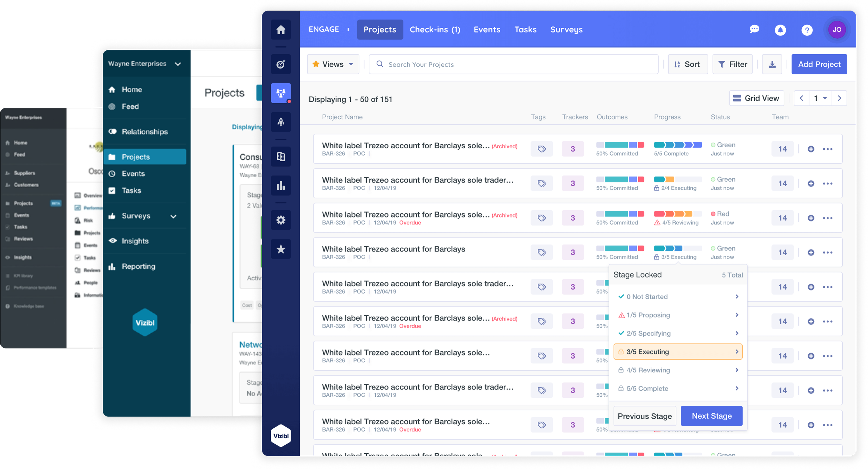
Task: Click the notifications bell icon
Action: pyautogui.click(x=780, y=30)
